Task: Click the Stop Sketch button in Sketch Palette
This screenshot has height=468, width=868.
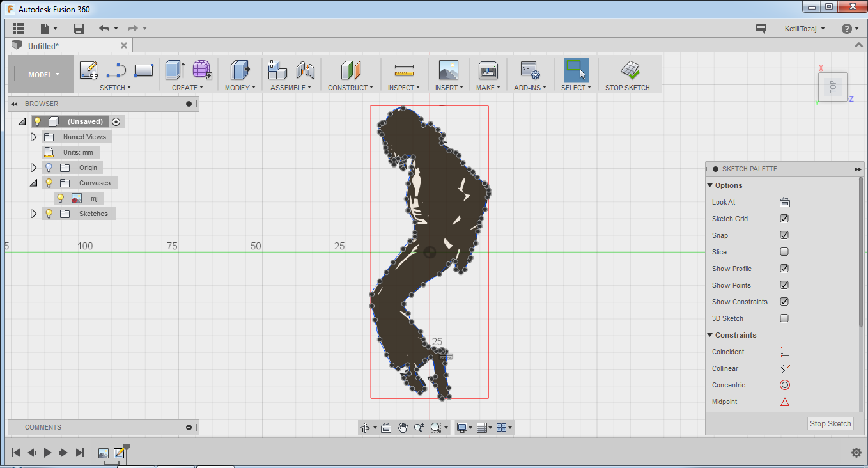Action: point(830,423)
